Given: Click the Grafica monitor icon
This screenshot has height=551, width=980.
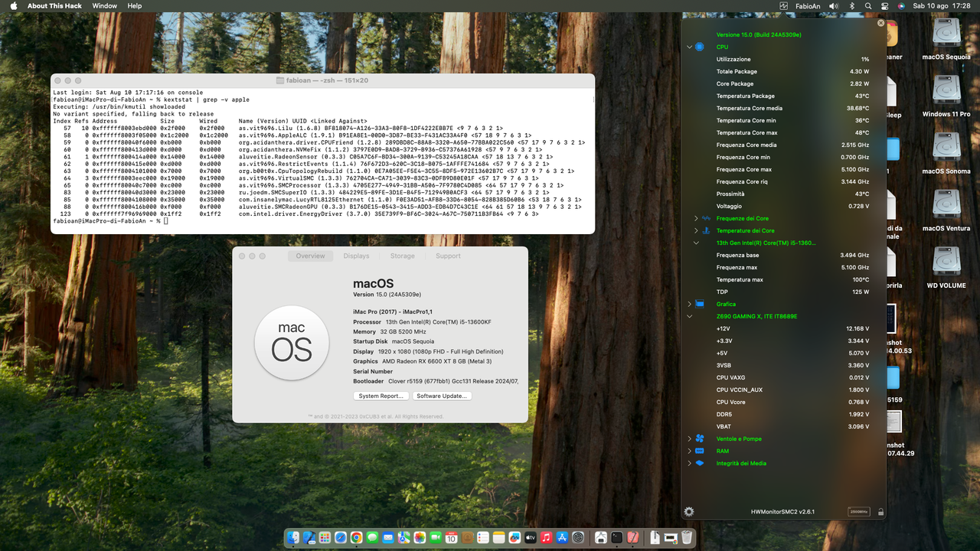Looking at the screenshot, I should tap(700, 304).
